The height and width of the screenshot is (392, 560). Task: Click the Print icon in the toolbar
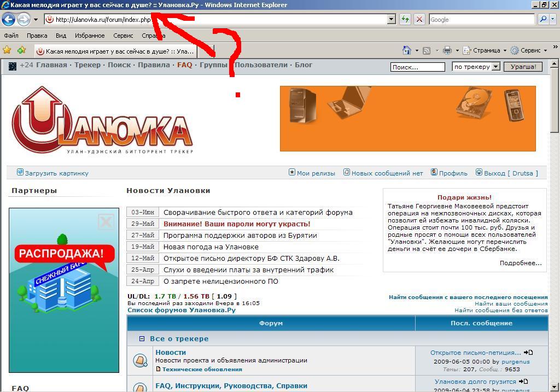[x=446, y=49]
